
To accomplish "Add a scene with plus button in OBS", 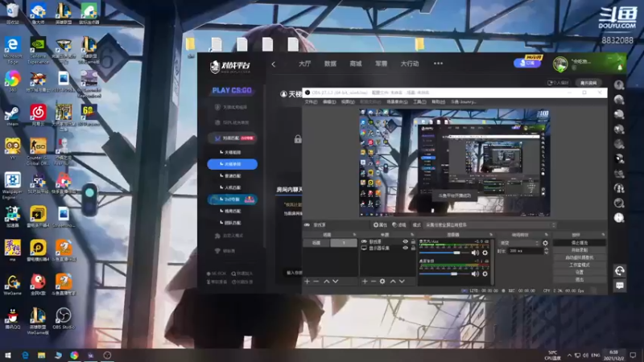I will pos(307,281).
